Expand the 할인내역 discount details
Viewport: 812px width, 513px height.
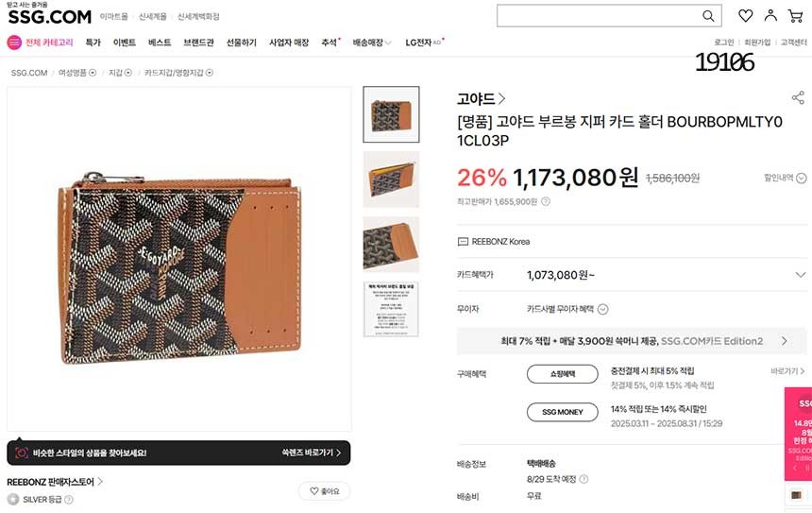(x=785, y=179)
